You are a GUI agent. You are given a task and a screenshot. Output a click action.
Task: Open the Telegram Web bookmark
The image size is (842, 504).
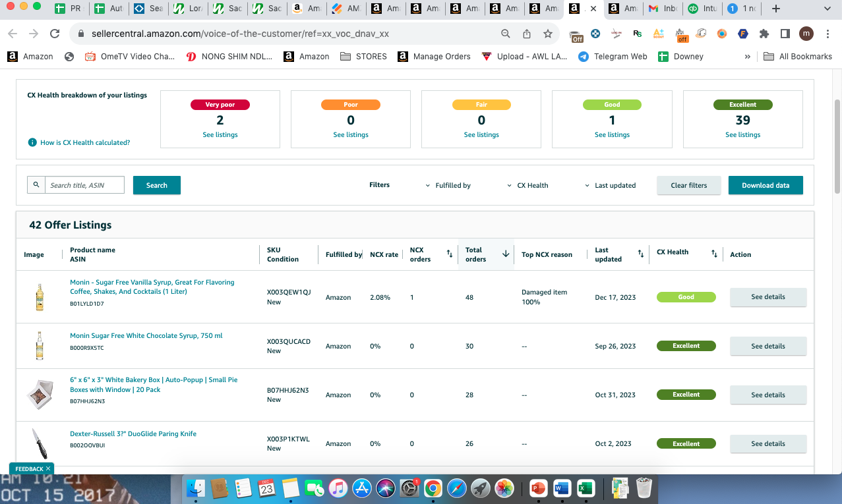[613, 57]
